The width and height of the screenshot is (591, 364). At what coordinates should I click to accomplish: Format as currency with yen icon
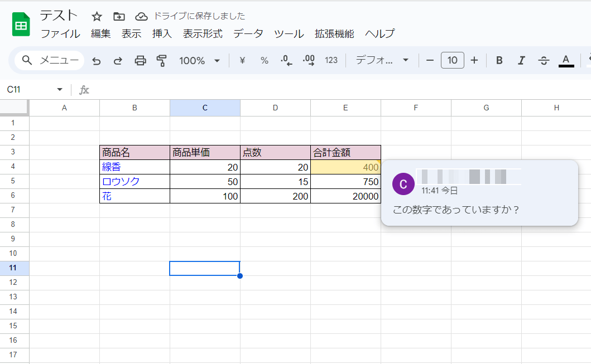[x=242, y=61]
